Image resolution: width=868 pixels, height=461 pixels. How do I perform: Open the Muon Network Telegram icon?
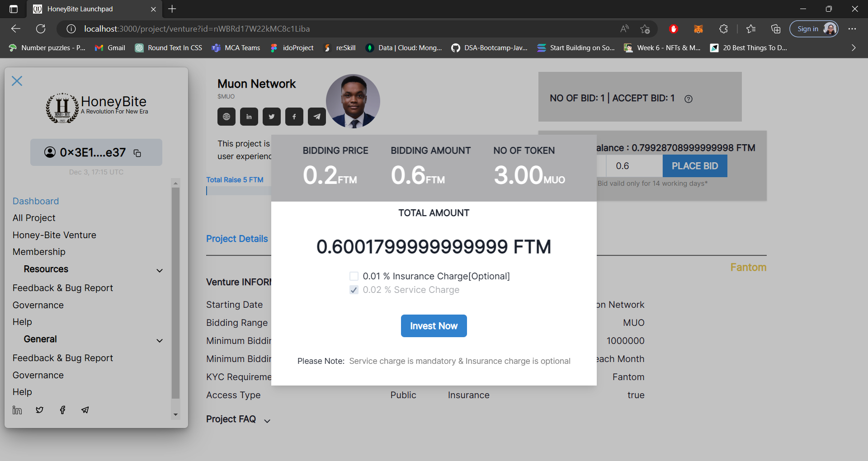click(317, 117)
